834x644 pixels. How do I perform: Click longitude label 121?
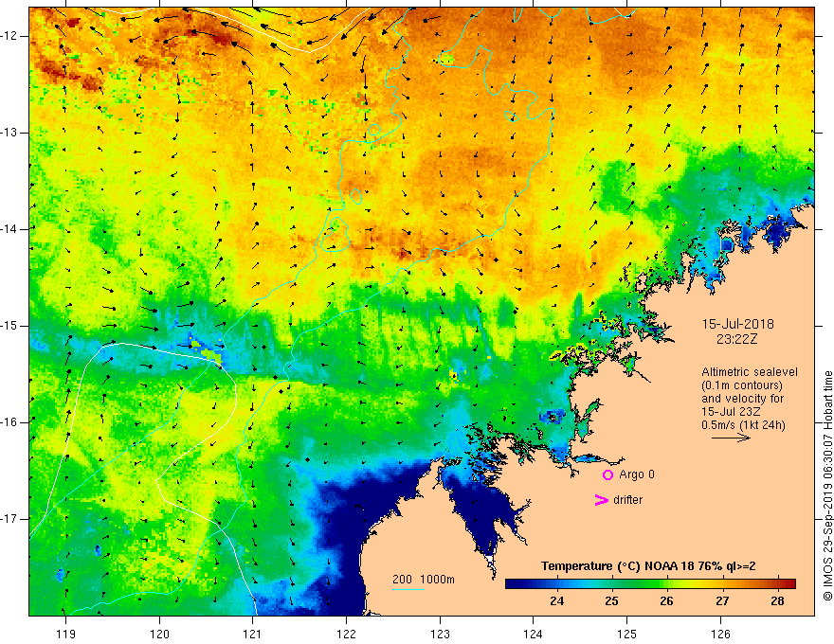[253, 634]
